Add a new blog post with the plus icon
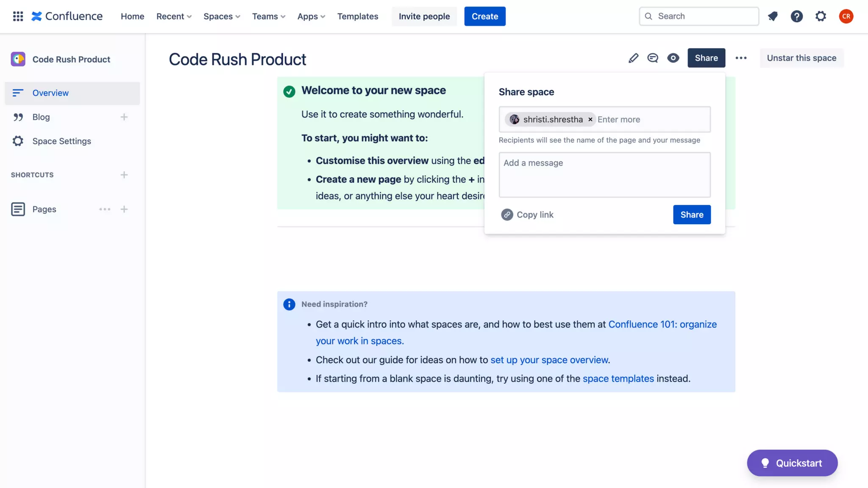The image size is (868, 488). point(124,117)
